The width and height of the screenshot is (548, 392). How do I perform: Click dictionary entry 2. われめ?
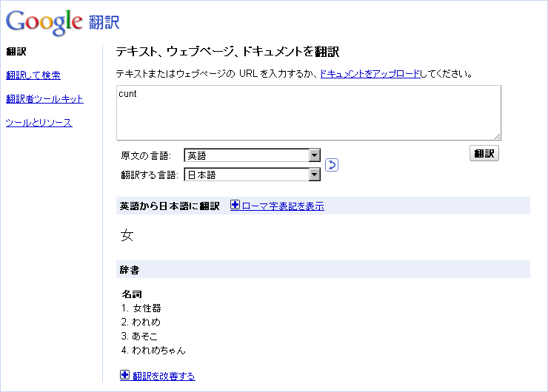coord(141,322)
